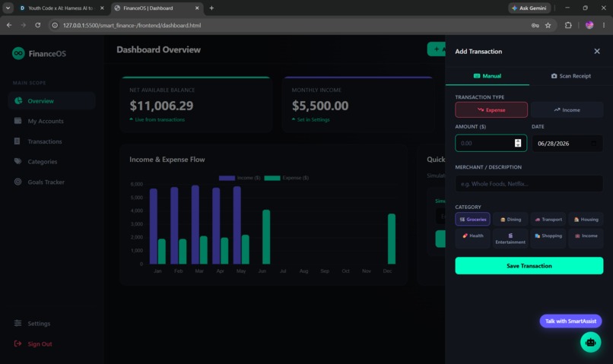Reload the page
Viewport: 613px width, 364px height.
coord(37,25)
